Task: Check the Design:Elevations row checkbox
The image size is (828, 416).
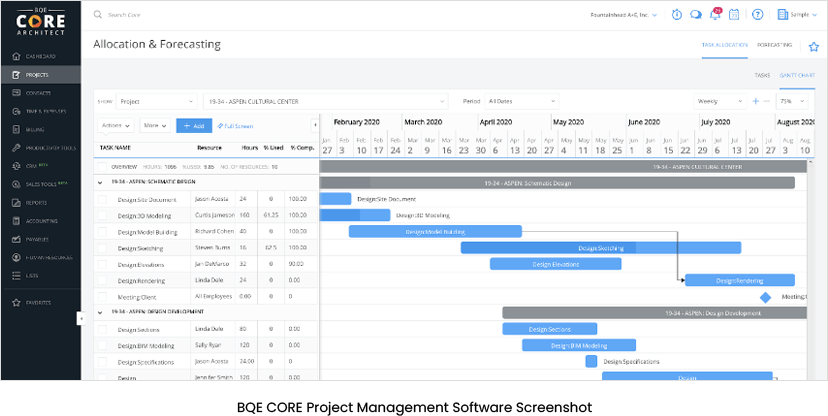Action: 102,264
